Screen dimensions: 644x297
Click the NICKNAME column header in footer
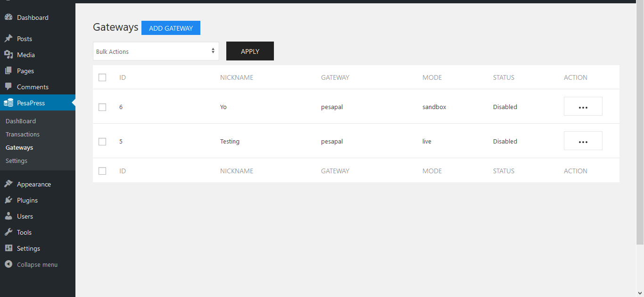237,171
